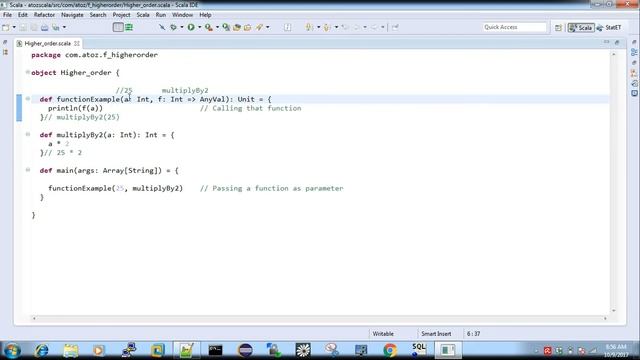Click the horizontal editor scrollbar
The width and height of the screenshot is (640, 360).
click(x=320, y=318)
